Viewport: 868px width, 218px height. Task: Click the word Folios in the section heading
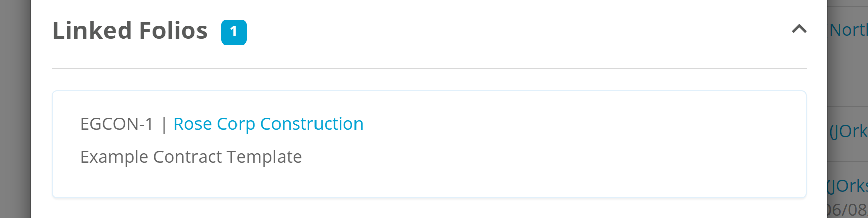[x=173, y=31]
